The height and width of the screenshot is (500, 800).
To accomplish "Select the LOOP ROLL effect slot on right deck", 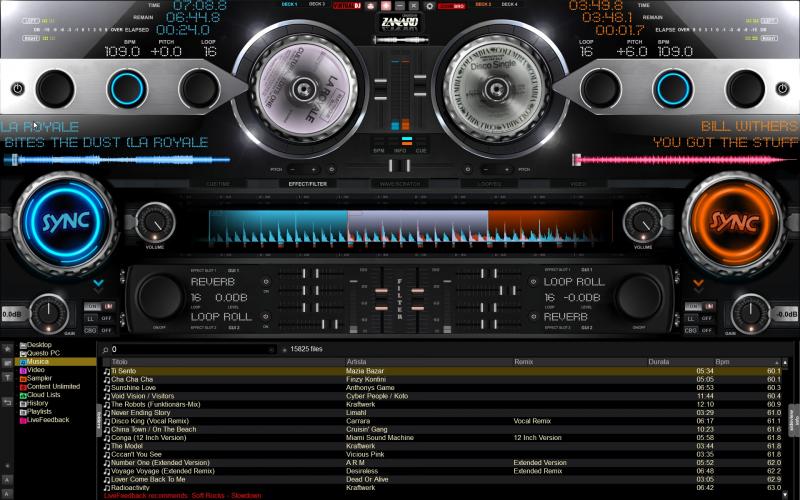I will (574, 282).
